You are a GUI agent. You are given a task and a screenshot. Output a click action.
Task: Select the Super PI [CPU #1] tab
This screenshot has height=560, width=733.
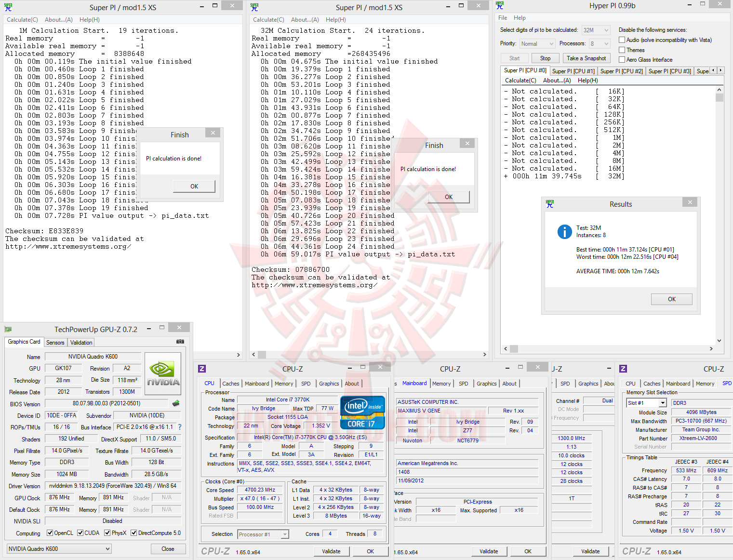573,71
